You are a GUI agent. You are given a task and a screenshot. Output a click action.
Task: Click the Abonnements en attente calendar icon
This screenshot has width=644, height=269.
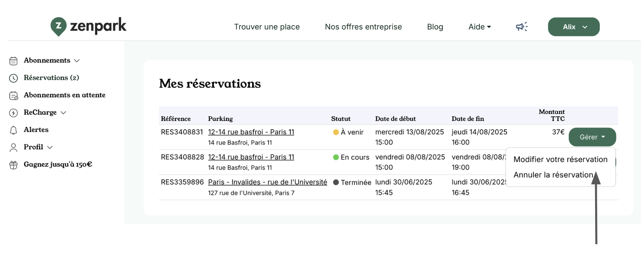point(13,95)
